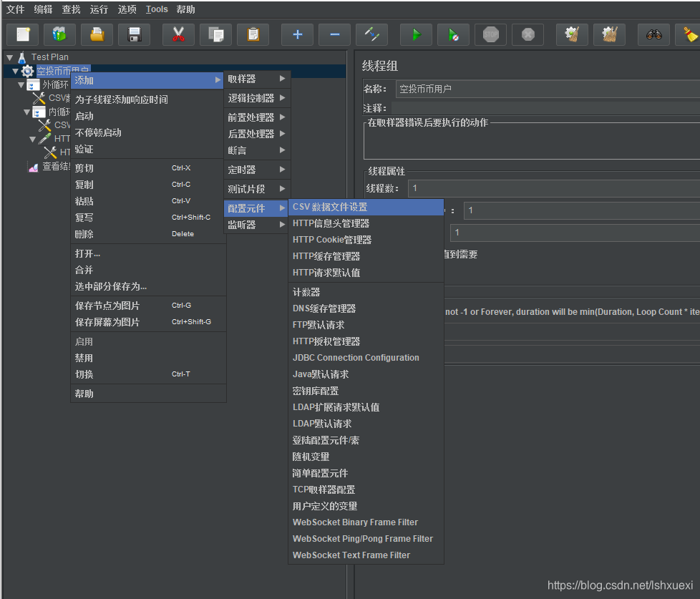Collapse the 外循环 controller node
This screenshot has height=599, width=700.
(21, 85)
